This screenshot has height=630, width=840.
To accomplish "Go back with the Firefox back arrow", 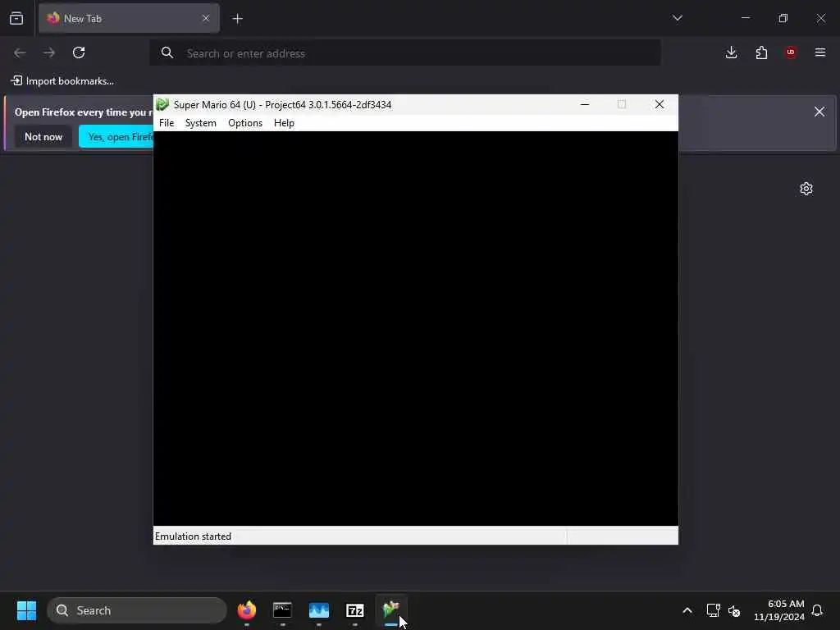I will point(20,52).
